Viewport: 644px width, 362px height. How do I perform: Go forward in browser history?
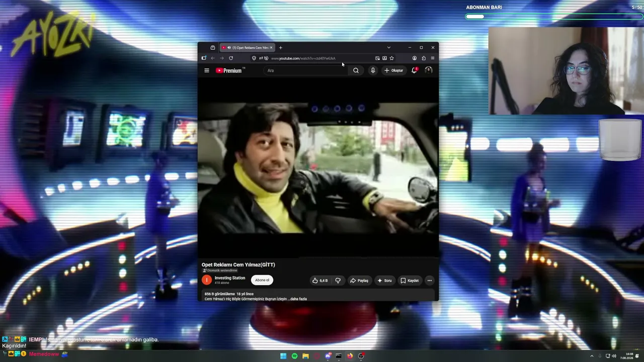[221, 58]
